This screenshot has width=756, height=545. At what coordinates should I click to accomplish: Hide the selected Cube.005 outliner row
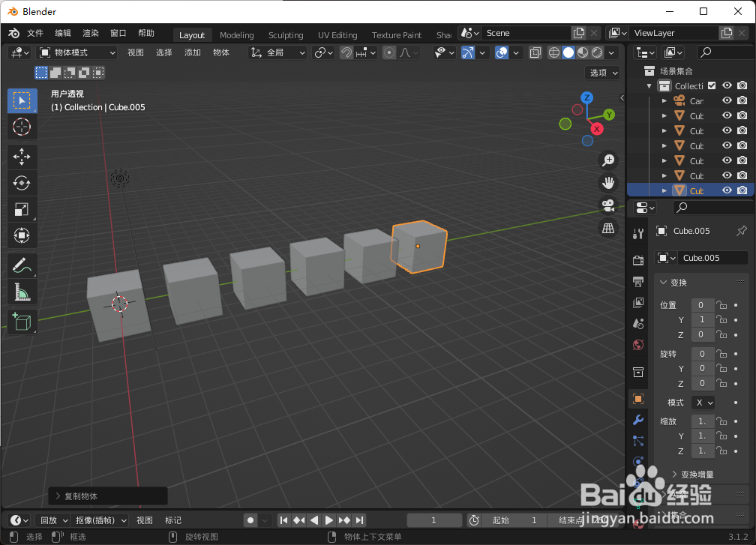(x=727, y=191)
